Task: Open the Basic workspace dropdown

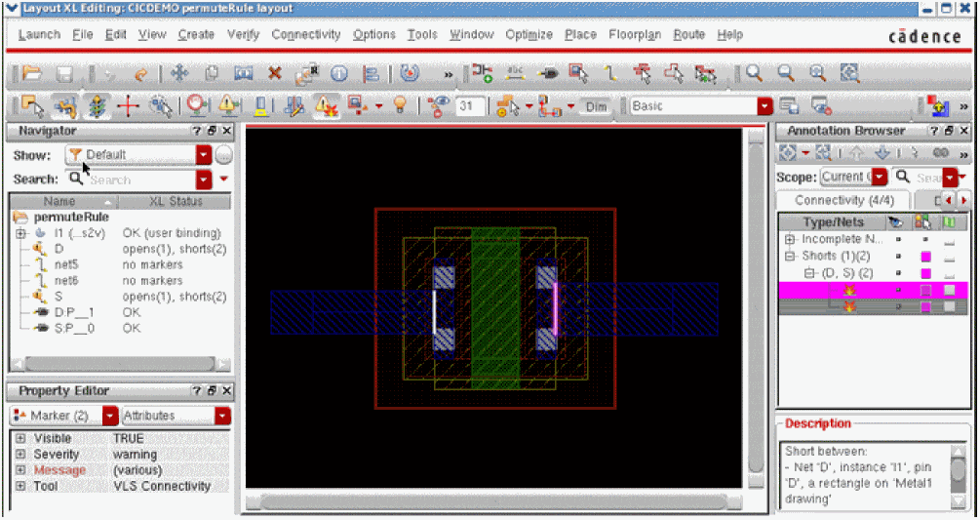Action: pyautogui.click(x=765, y=106)
